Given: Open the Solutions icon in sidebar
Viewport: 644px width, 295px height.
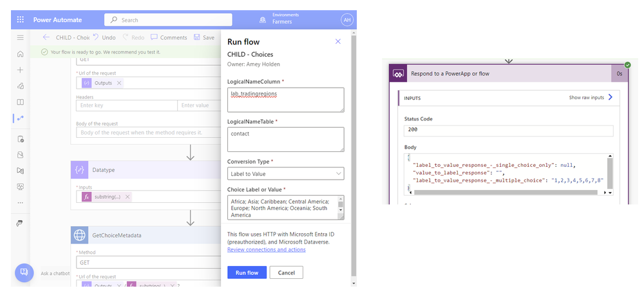Looking at the screenshot, I should [20, 155].
